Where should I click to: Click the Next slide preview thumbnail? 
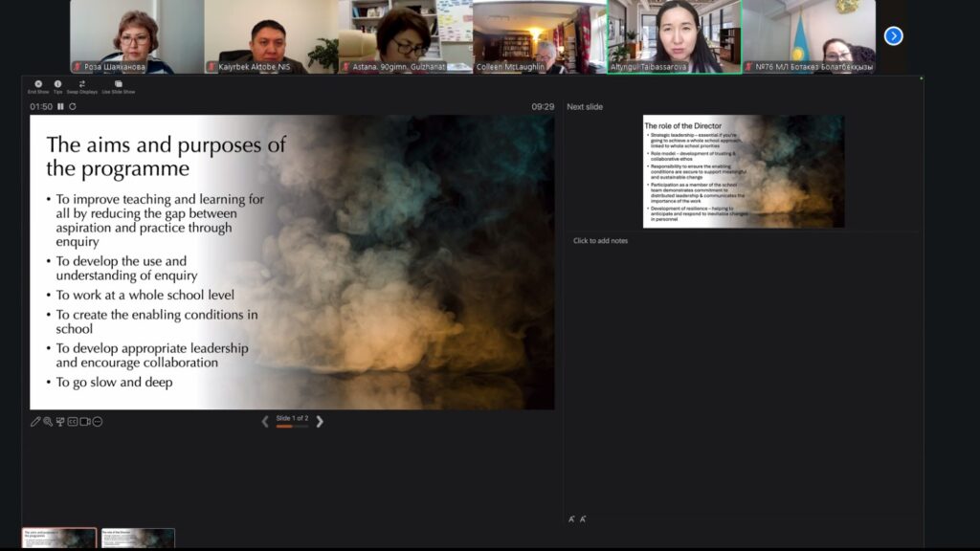[743, 171]
